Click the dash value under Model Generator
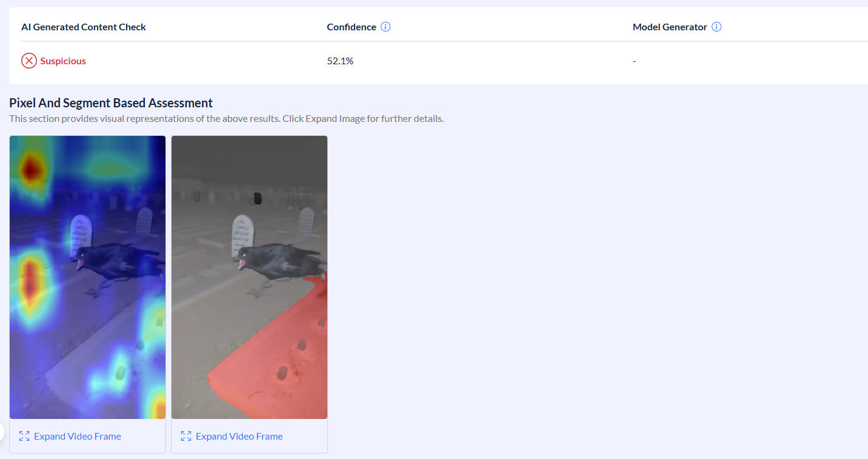The height and width of the screenshot is (459, 868). (x=634, y=61)
